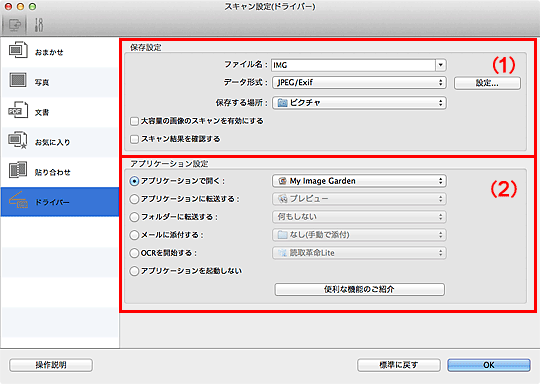Open the なし(手動で添付) mail dropdown

pos(359,235)
